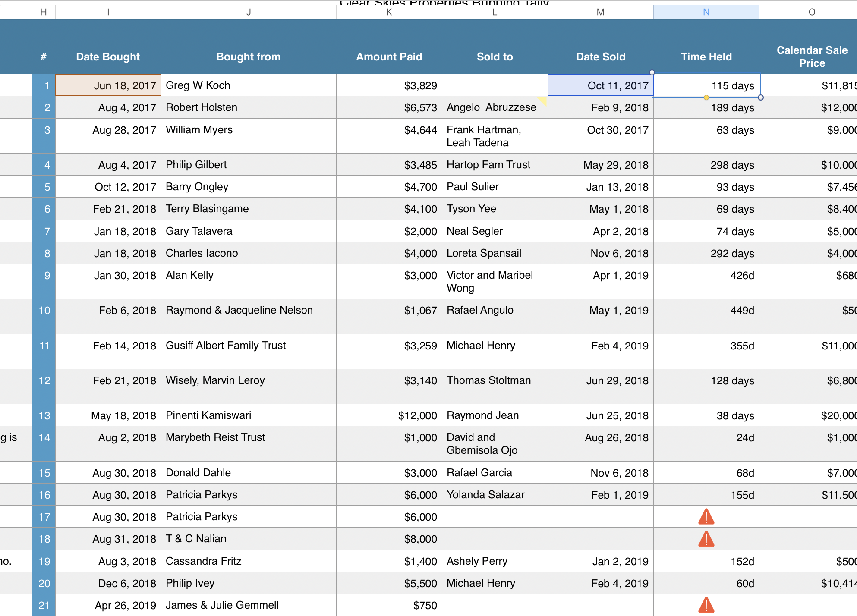The image size is (857, 616).
Task: Select column K header
Action: click(389, 12)
